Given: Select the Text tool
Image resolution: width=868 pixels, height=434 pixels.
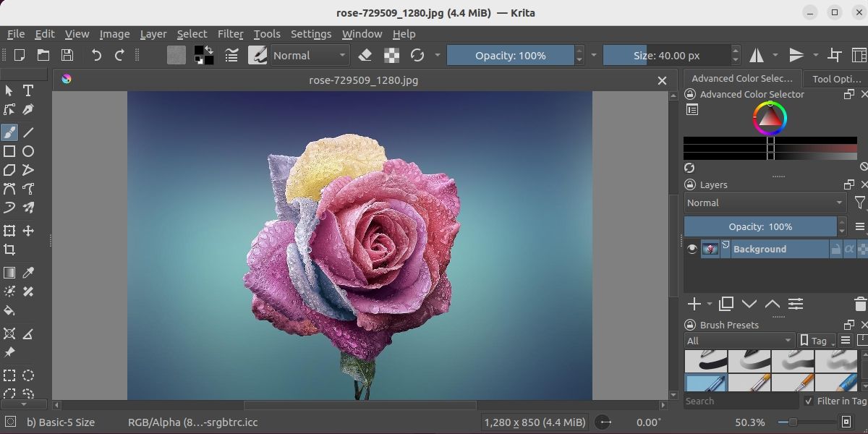Looking at the screenshot, I should [27, 90].
